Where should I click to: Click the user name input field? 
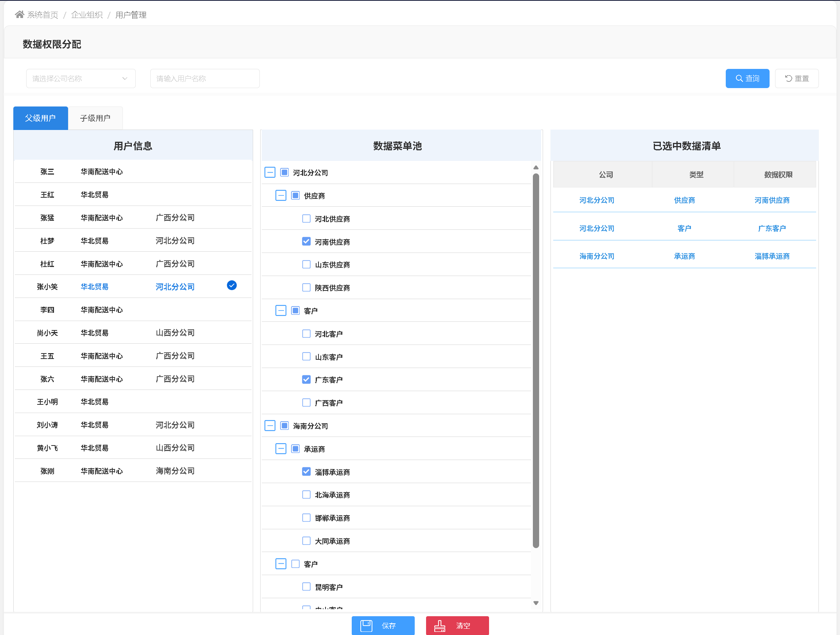coord(205,79)
